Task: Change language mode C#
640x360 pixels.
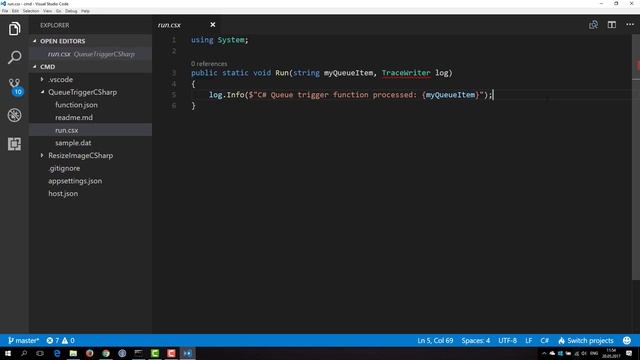Action: click(x=544, y=340)
